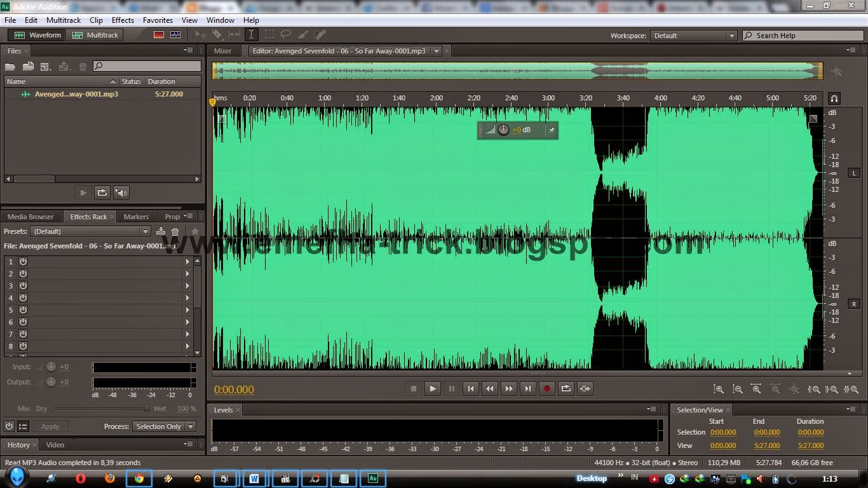The image size is (868, 488).
Task: Toggle power for effect slot 3
Action: point(23,285)
